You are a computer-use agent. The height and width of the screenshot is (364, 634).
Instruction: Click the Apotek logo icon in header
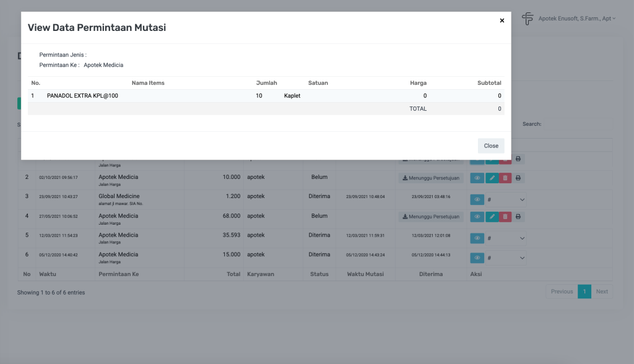coord(527,19)
